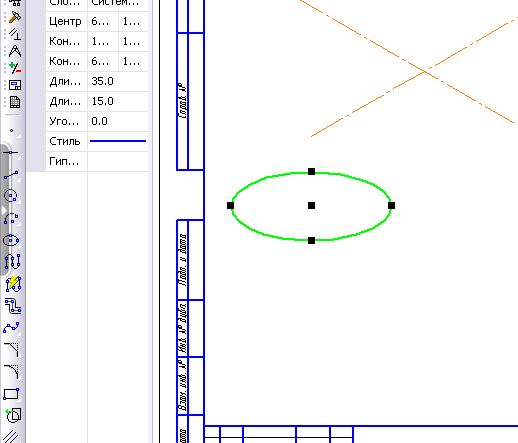Select the Arc tool
Viewport: 518px width, 443px height.
point(12,218)
